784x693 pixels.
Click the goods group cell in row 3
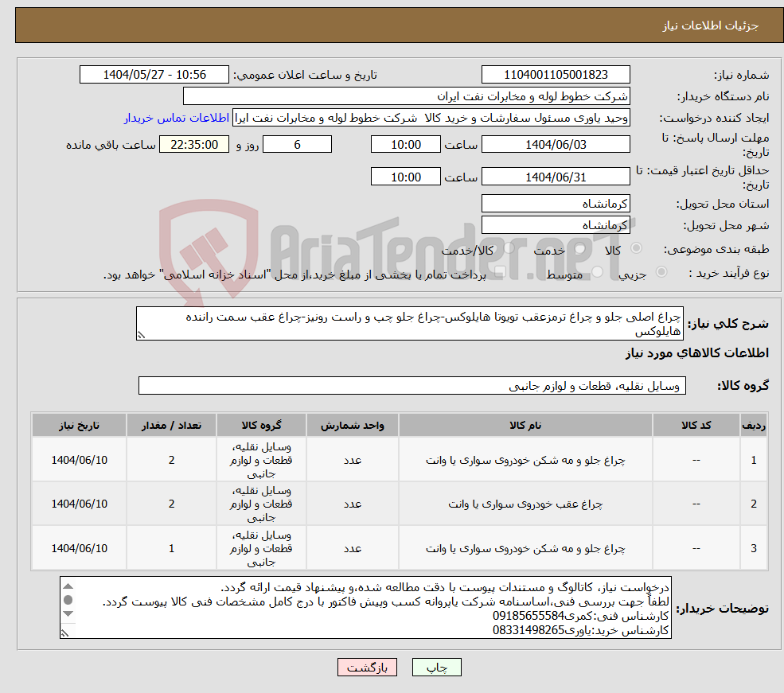(261, 549)
